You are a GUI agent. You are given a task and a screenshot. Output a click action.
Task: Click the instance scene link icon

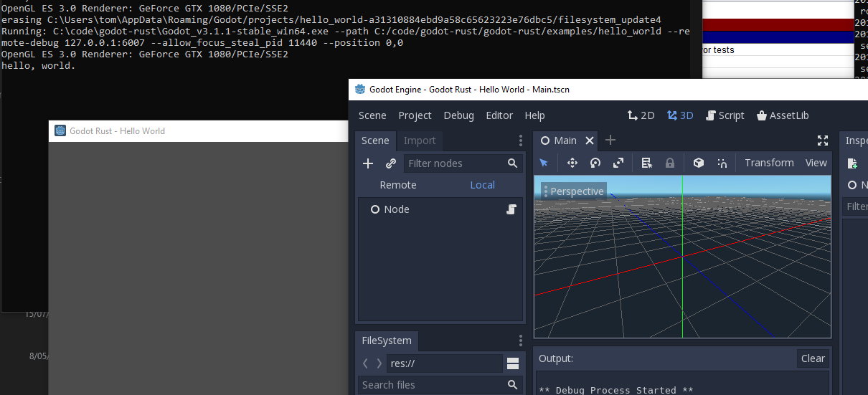coord(391,163)
